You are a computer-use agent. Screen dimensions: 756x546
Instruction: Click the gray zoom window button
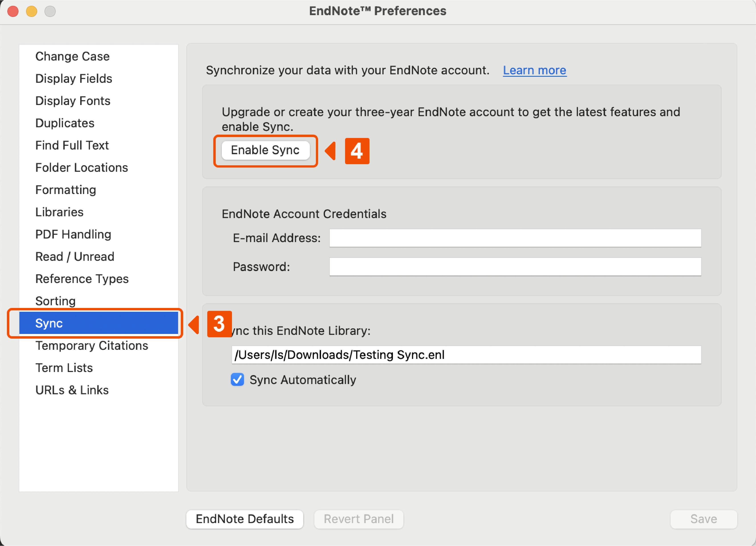pyautogui.click(x=50, y=11)
